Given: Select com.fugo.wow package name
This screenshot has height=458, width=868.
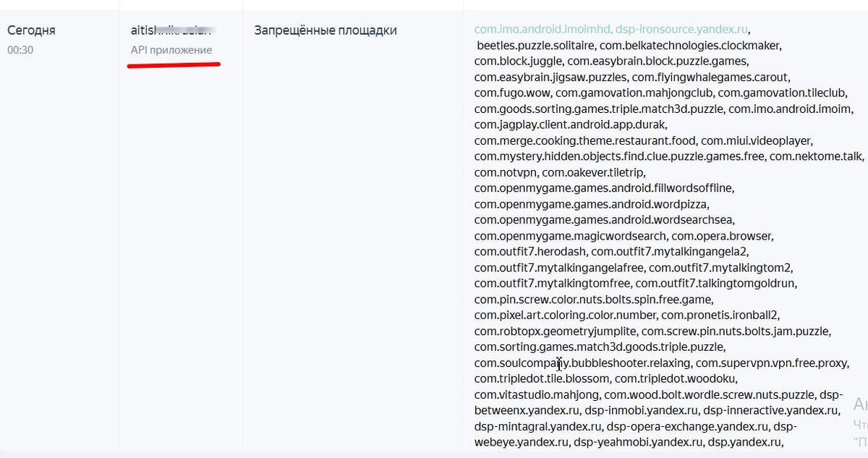Looking at the screenshot, I should coord(513,93).
